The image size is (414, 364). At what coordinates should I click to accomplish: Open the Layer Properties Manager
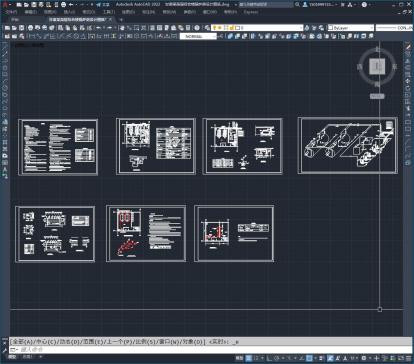[207, 28]
